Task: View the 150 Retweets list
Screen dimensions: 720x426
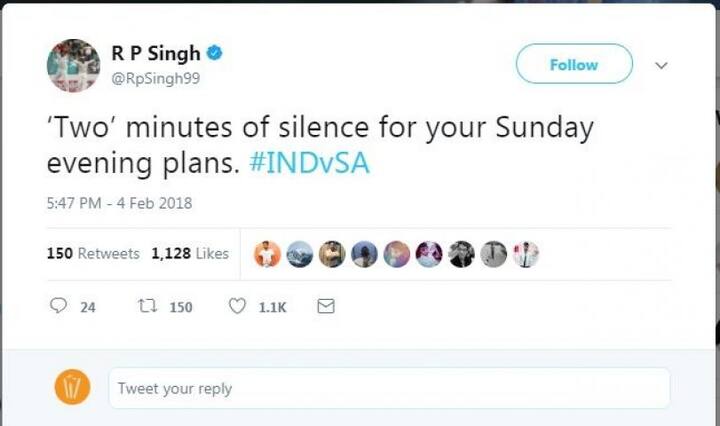Action: (93, 253)
